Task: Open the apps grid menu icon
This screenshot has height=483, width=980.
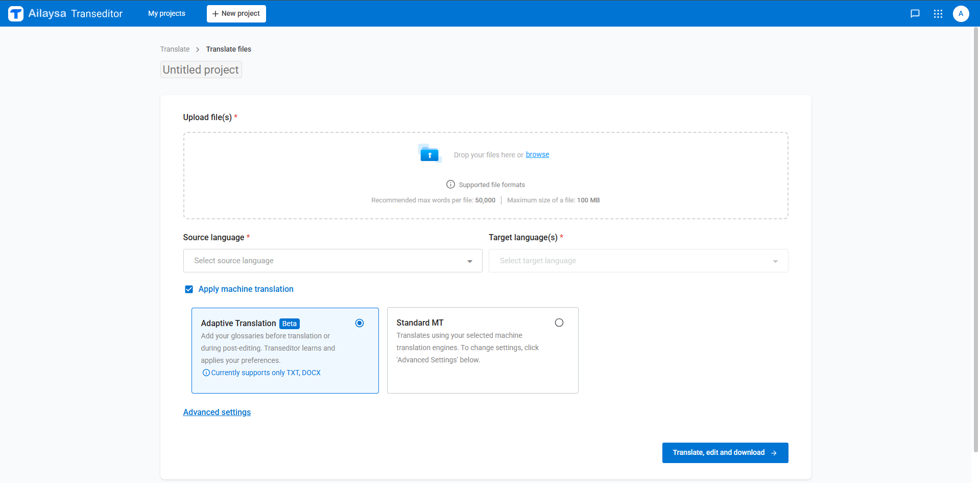Action: point(938,14)
